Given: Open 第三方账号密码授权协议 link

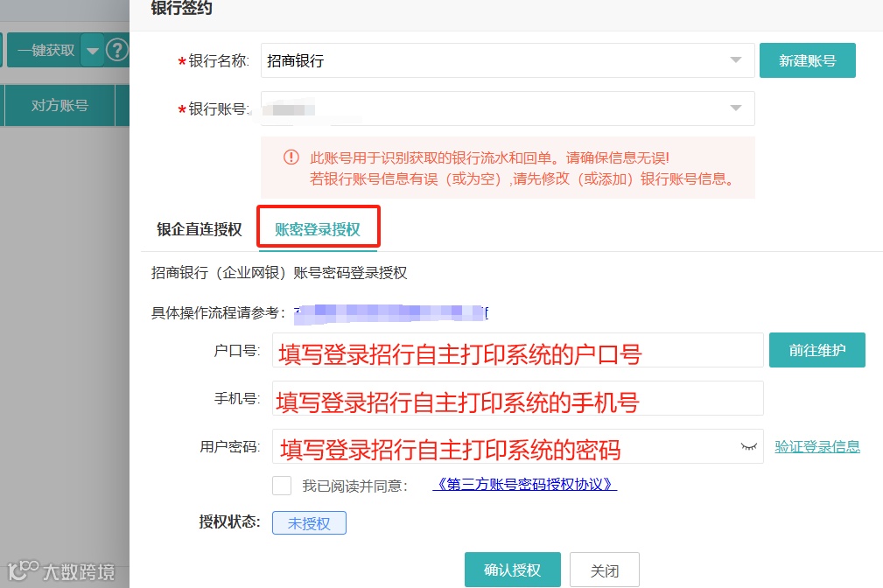Looking at the screenshot, I should [x=525, y=485].
